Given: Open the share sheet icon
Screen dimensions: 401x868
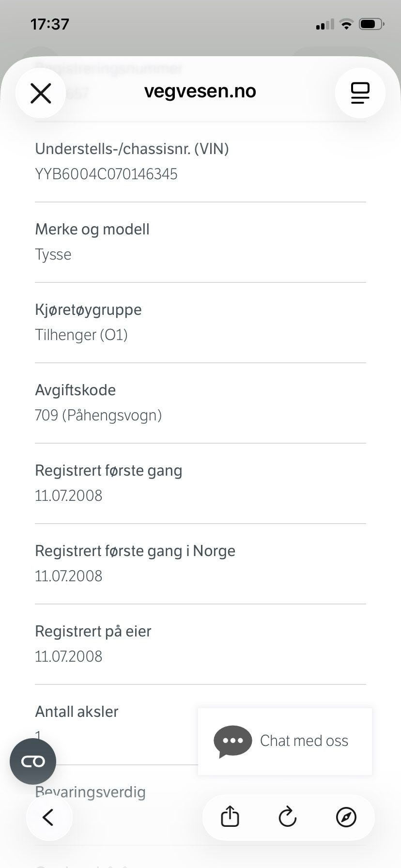Looking at the screenshot, I should (230, 817).
